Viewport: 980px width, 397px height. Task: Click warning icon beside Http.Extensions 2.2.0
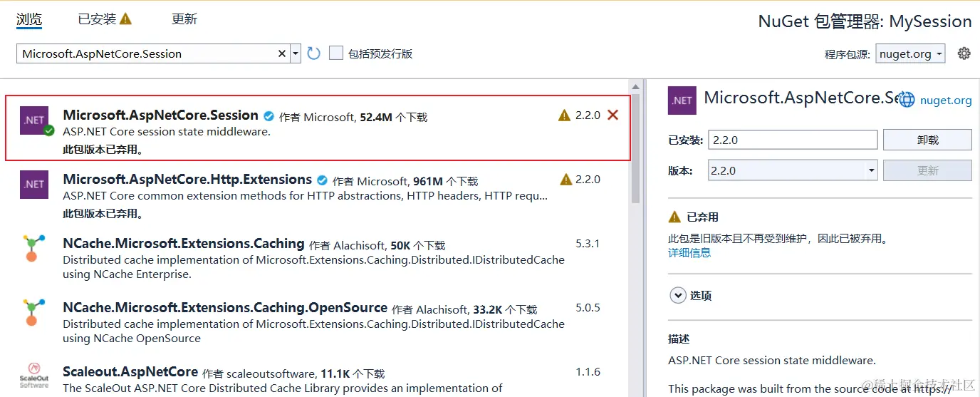point(566,179)
